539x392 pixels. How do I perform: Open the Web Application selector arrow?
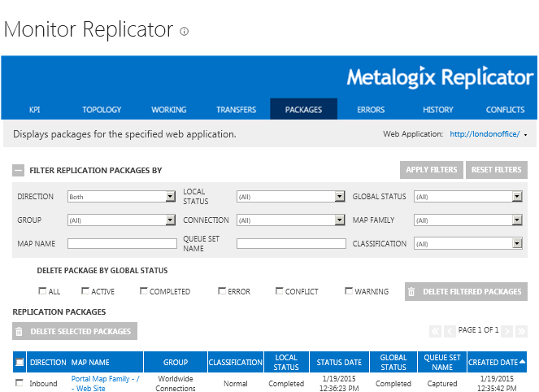tap(526, 135)
